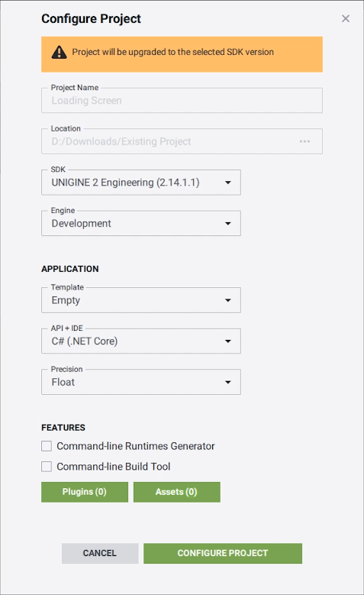Close the Configure Project dialog

click(x=346, y=18)
